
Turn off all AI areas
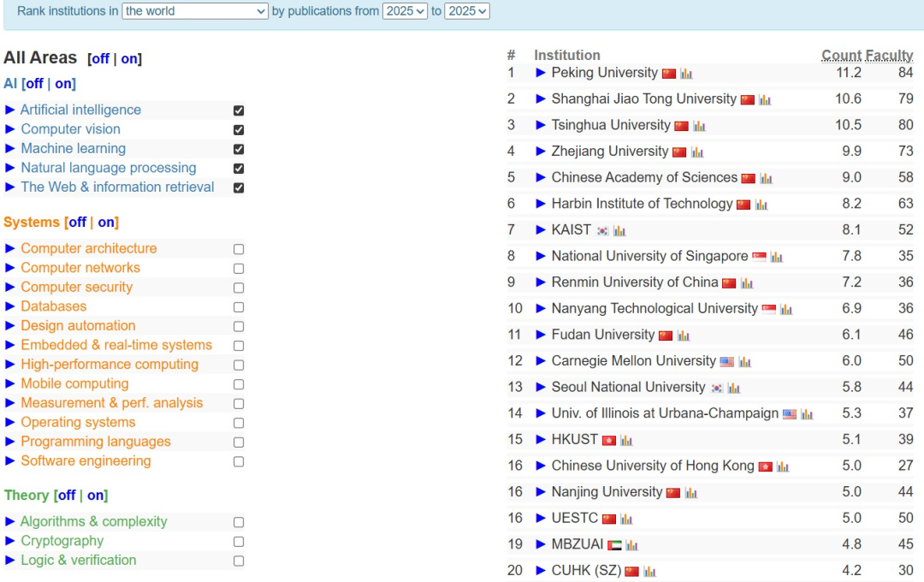34,84
